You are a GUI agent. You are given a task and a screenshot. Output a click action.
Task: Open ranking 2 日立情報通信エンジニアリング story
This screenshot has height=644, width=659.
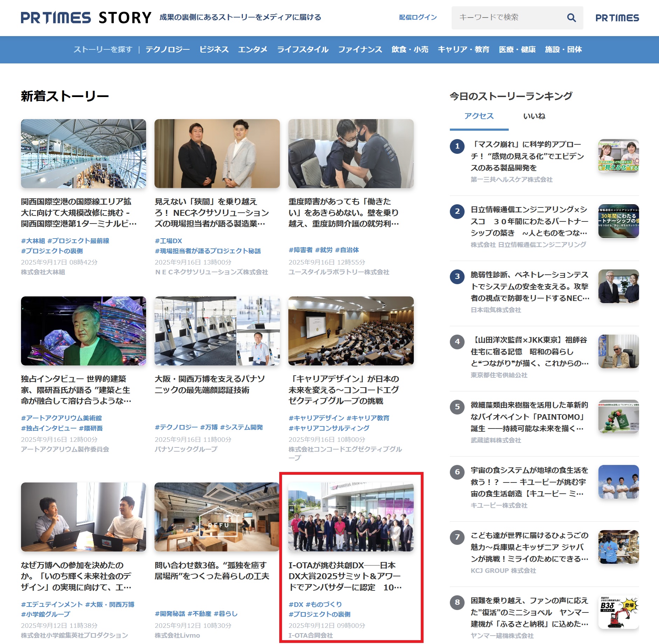530,221
